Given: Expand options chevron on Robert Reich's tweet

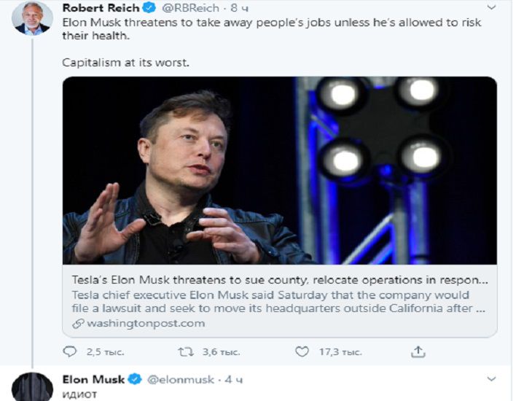Looking at the screenshot, I should click(491, 8).
